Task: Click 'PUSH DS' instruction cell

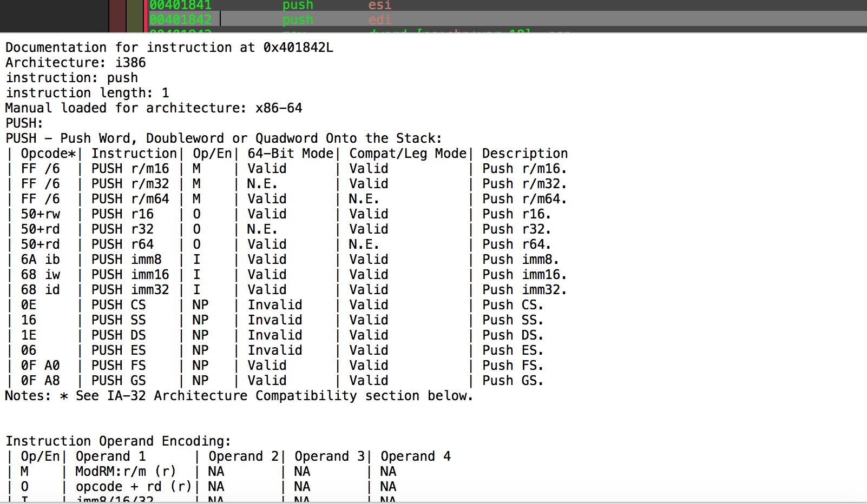Action: coord(119,335)
